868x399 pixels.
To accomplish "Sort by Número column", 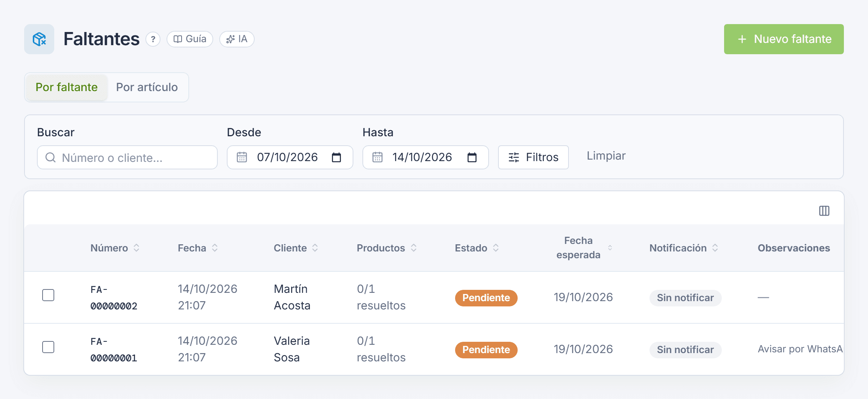I will 115,248.
